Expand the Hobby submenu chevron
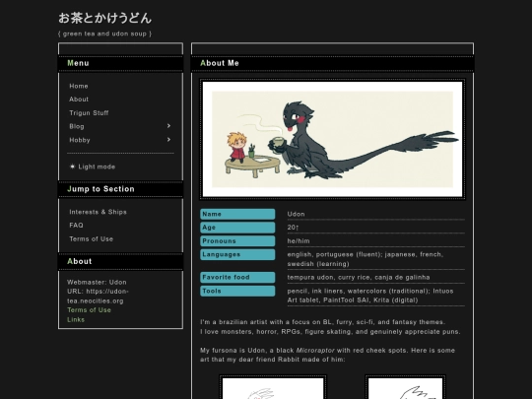 pos(168,140)
